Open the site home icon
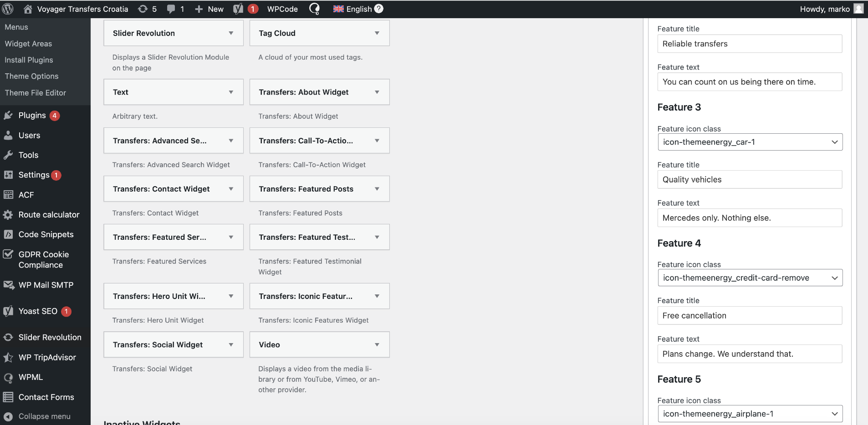 (x=28, y=9)
